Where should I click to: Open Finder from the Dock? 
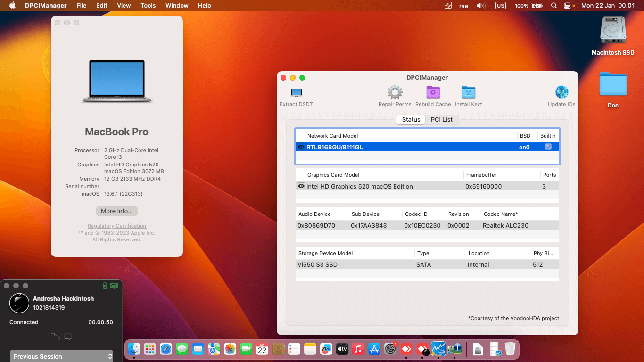point(134,349)
